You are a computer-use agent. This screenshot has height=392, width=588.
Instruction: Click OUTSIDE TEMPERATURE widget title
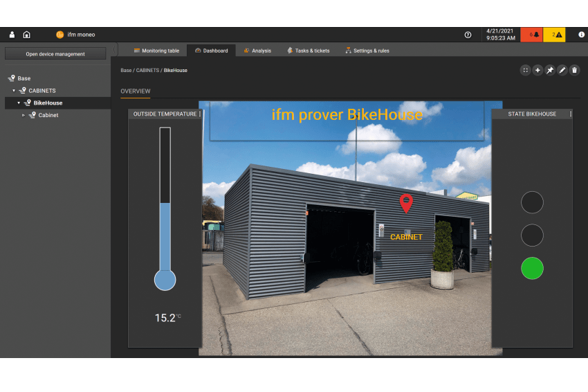[165, 114]
